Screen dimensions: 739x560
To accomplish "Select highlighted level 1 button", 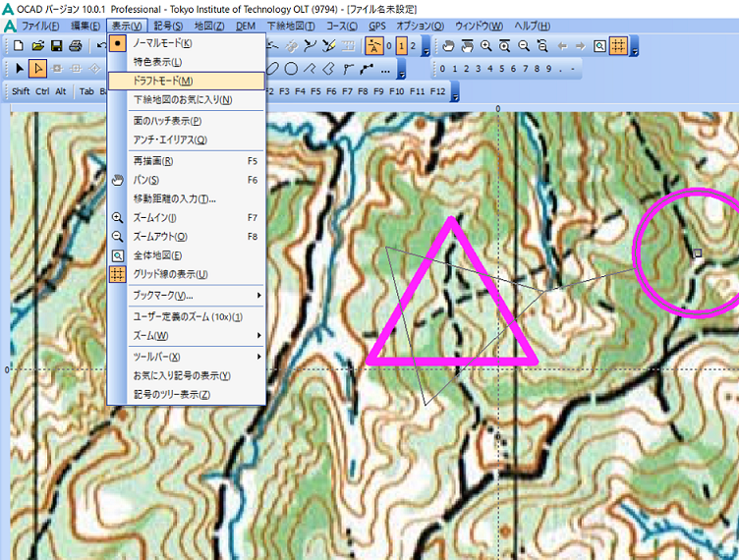I will pos(402,46).
